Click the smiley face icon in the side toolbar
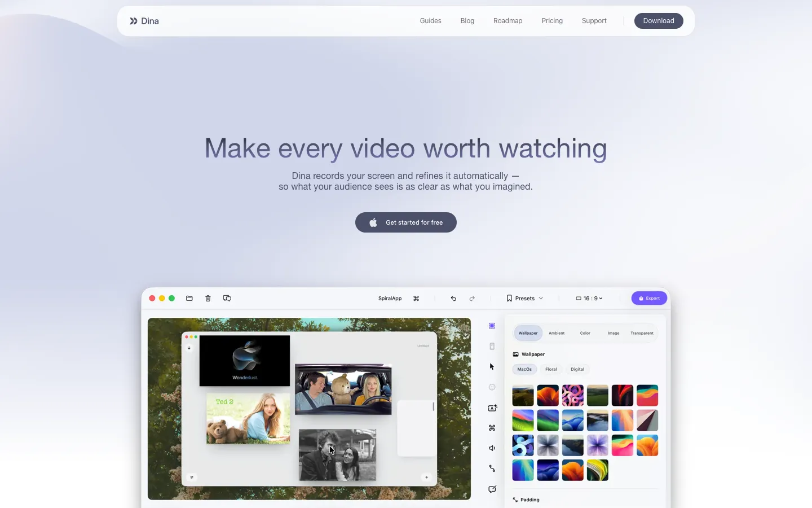This screenshot has height=508, width=812. pos(492,387)
